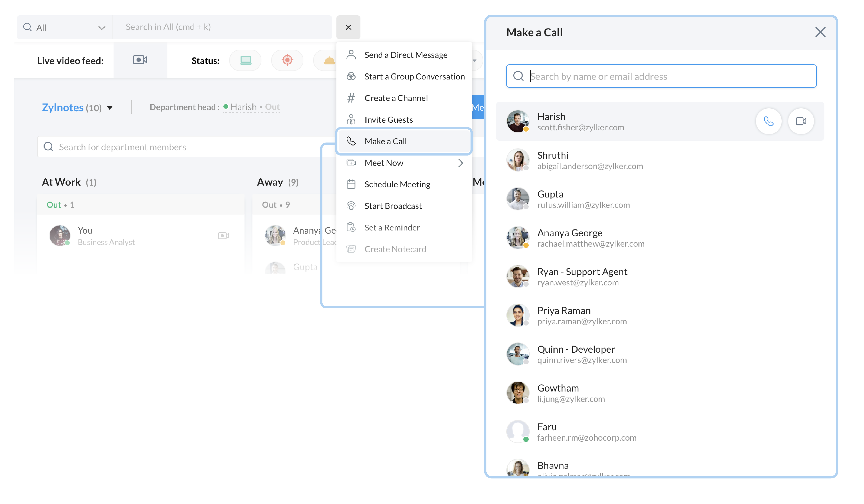The width and height of the screenshot is (864, 504).
Task: Click the Harish department head link
Action: tap(243, 107)
